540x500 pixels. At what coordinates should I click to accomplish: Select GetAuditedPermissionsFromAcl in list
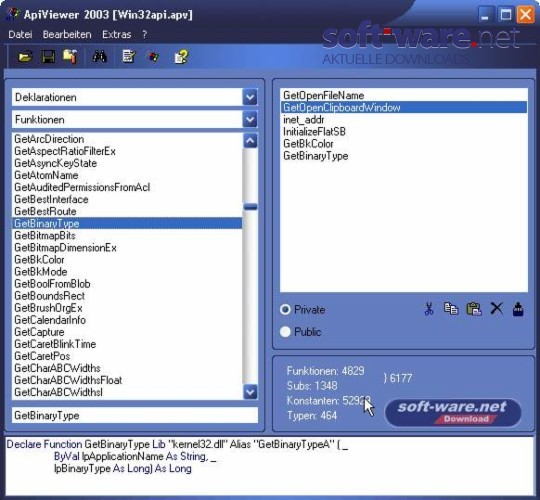coord(127,187)
